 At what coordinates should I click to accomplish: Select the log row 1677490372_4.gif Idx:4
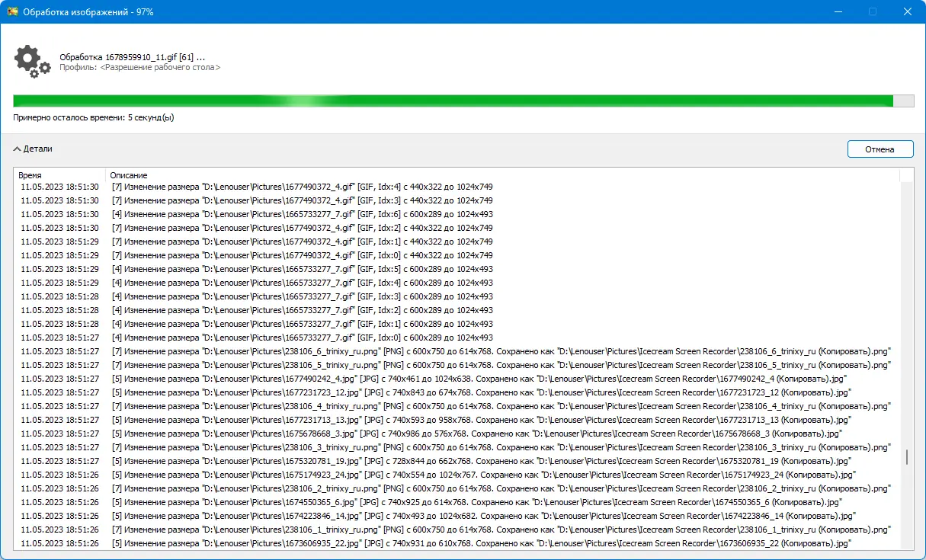pos(457,187)
